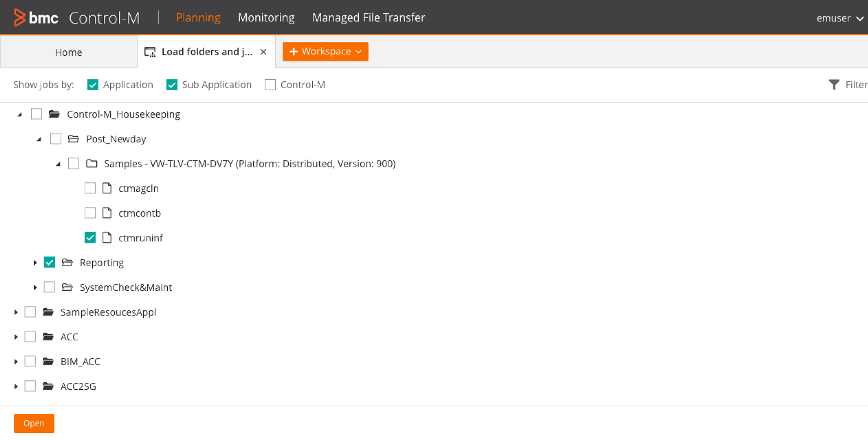Expand the Reporting node

coord(35,263)
